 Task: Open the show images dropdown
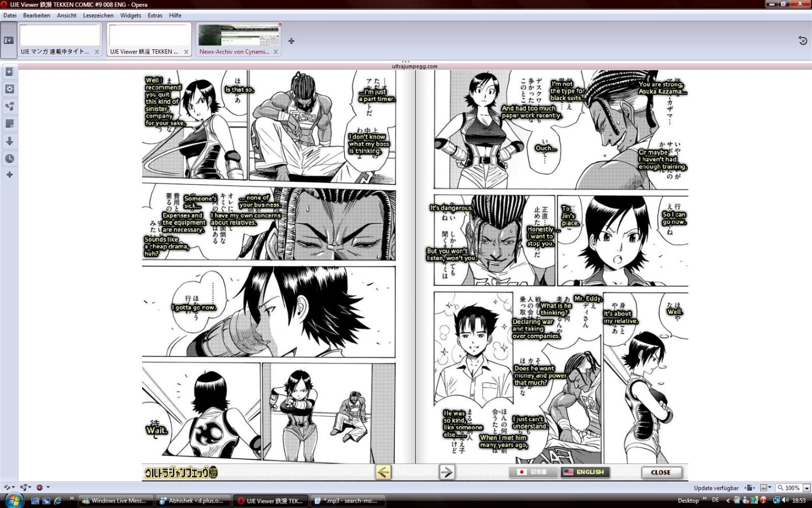[x=766, y=488]
